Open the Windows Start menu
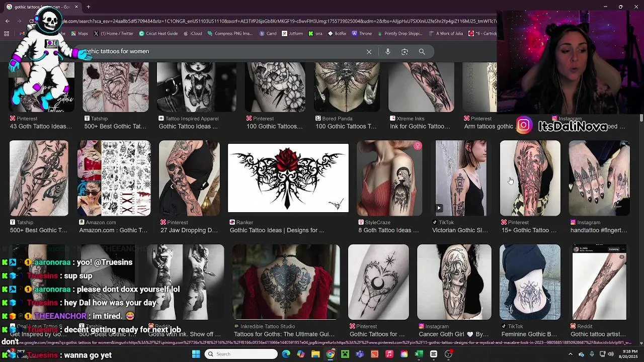Image resolution: width=644 pixels, height=362 pixels. click(196, 354)
